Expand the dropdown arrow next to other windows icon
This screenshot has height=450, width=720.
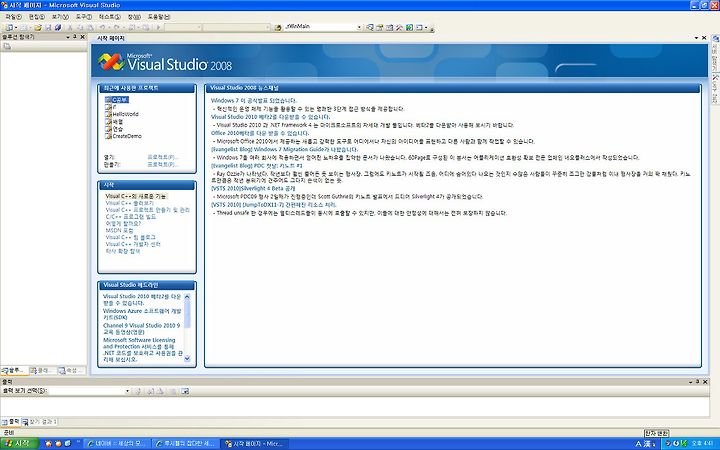[x=426, y=28]
